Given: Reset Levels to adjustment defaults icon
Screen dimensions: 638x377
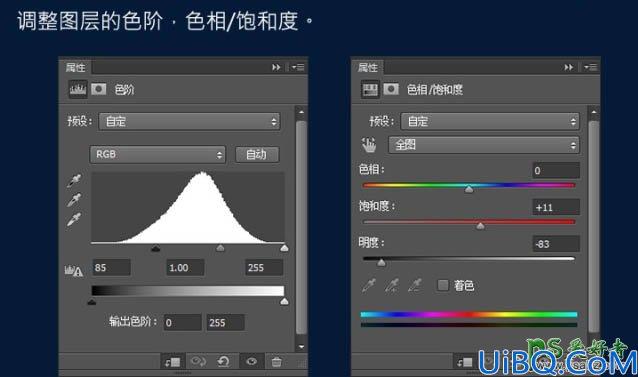Looking at the screenshot, I should (223, 362).
